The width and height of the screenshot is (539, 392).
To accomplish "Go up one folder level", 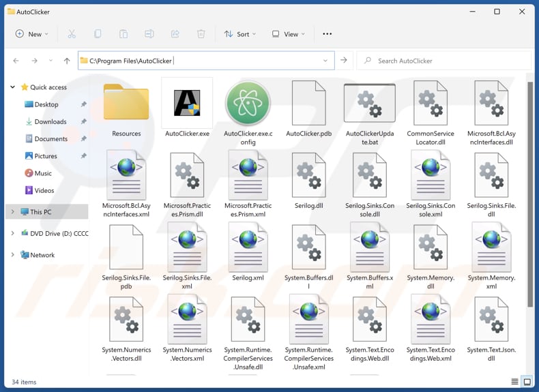I will click(x=67, y=61).
